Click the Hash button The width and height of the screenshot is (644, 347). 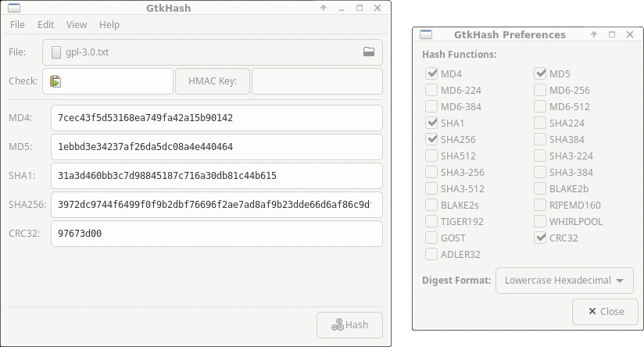coord(349,325)
